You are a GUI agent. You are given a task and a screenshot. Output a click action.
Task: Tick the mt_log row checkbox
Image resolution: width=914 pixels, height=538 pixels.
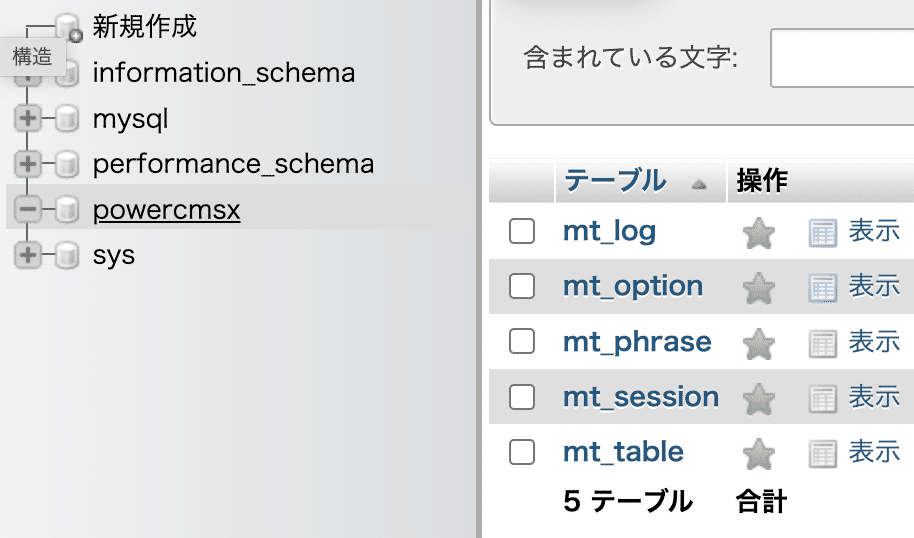click(x=522, y=231)
